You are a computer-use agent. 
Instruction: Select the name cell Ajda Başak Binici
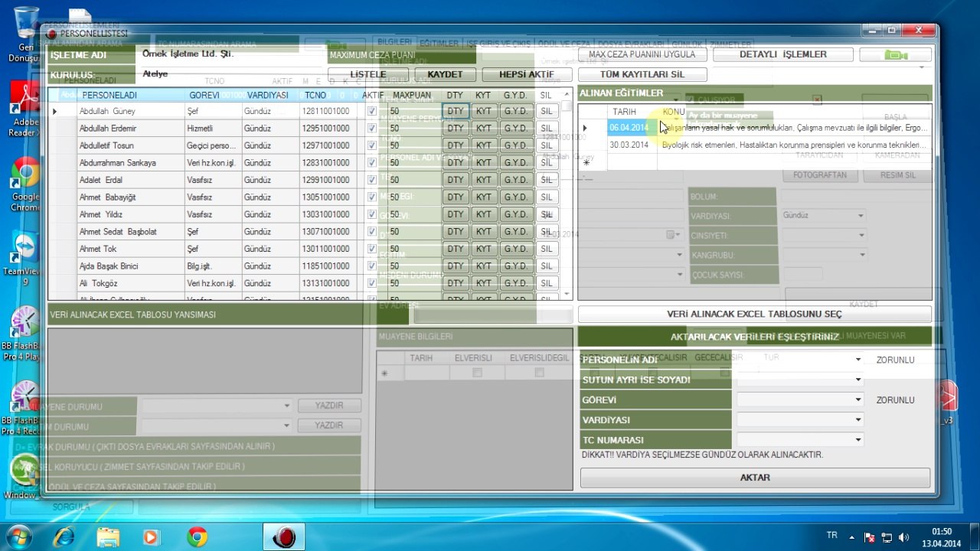point(130,266)
